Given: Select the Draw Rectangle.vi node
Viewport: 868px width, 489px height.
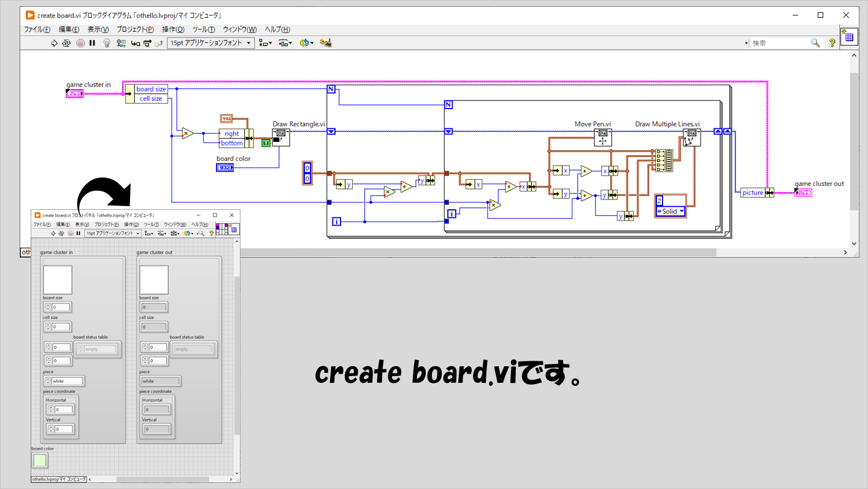Looking at the screenshot, I should (x=282, y=137).
